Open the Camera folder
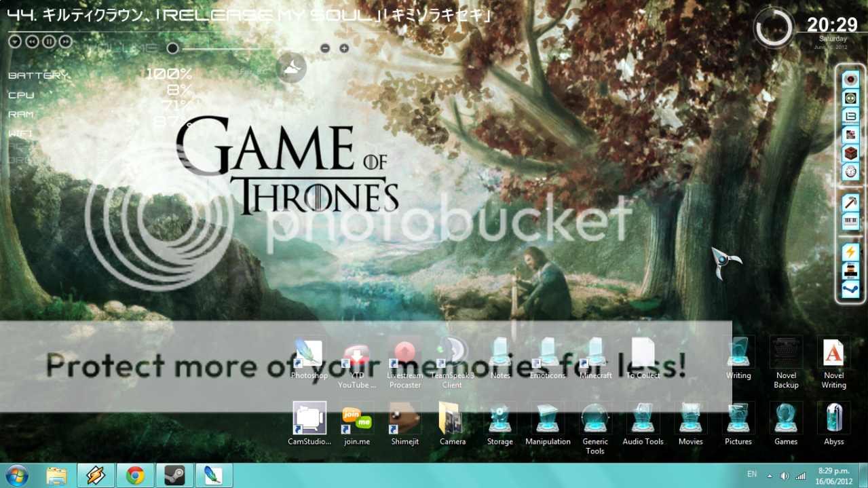868x488 pixels. pos(452,424)
